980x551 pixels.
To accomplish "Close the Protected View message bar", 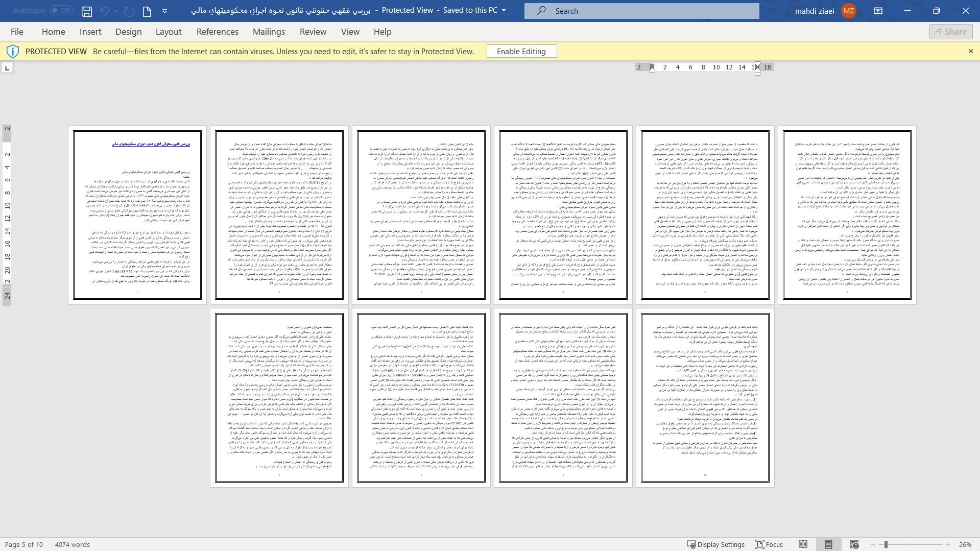I will [x=970, y=51].
